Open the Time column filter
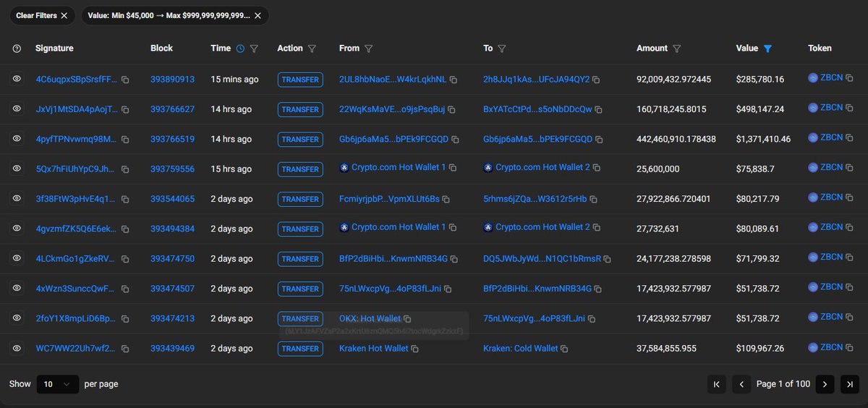This screenshot has height=408, width=868. pos(254,48)
